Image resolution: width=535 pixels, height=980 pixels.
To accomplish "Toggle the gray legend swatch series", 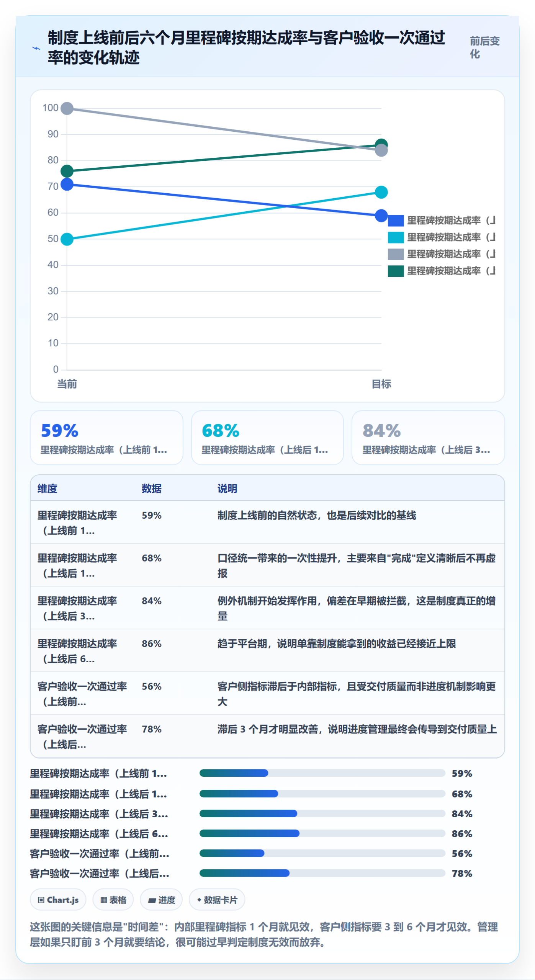I will point(396,255).
